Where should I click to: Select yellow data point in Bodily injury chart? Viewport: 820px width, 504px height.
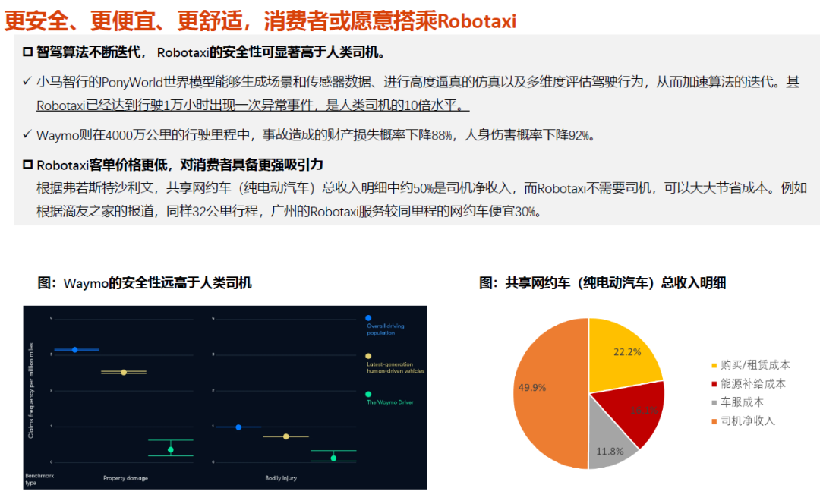(286, 436)
